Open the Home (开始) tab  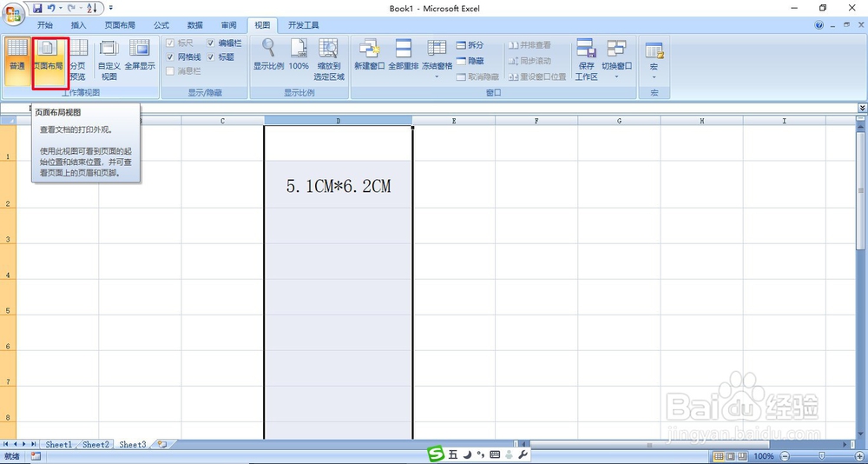(x=45, y=25)
